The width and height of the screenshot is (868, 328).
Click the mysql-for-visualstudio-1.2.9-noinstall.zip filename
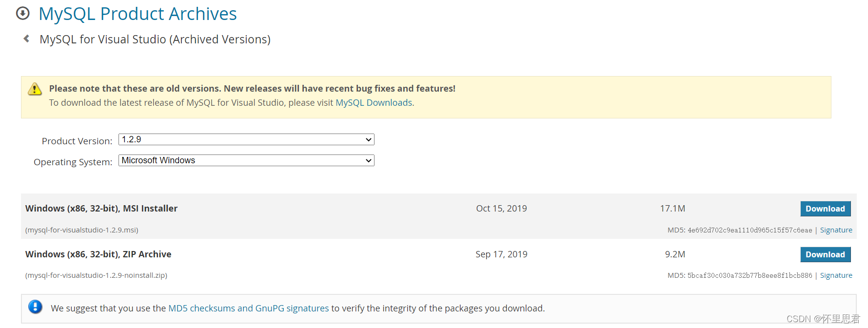96,275
